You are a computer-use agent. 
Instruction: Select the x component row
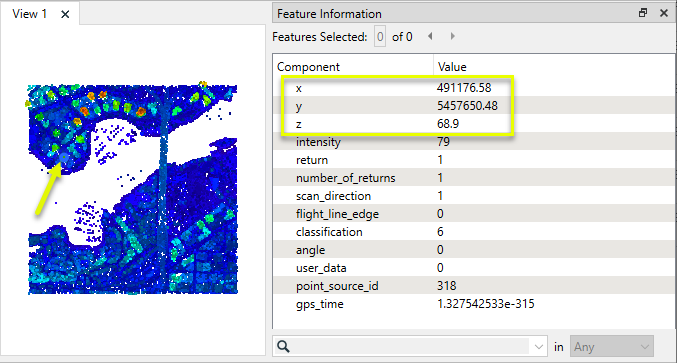pos(474,88)
